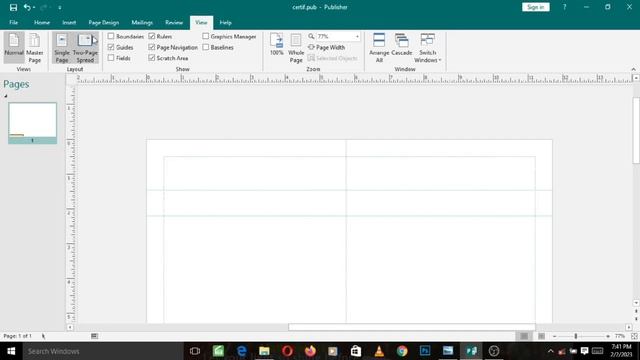Viewport: 640px width, 360px height.
Task: Uncheck the Rulers checkbox
Action: pos(152,36)
